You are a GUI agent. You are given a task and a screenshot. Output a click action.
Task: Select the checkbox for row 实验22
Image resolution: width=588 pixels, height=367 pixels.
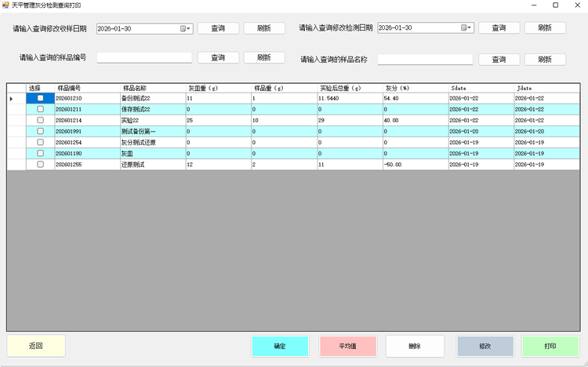[41, 120]
